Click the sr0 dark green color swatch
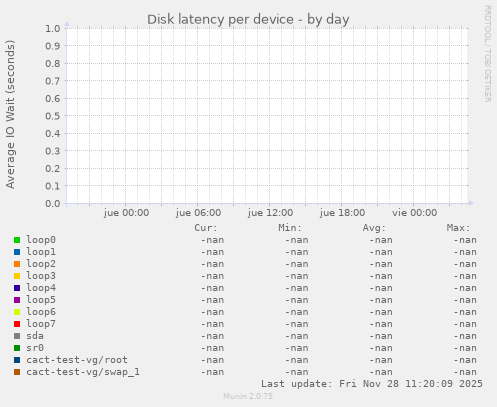 (x=17, y=348)
